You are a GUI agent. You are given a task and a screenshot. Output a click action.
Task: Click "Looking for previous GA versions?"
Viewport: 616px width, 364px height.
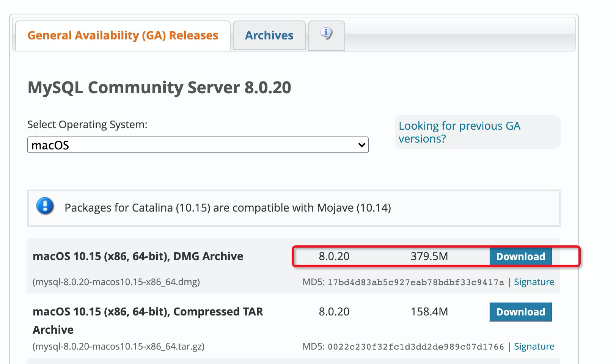pos(459,132)
